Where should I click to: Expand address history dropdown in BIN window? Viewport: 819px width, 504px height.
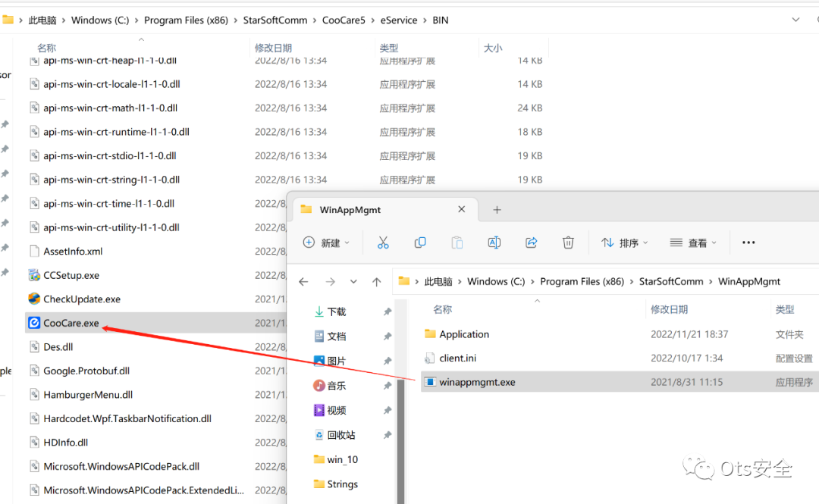[795, 20]
